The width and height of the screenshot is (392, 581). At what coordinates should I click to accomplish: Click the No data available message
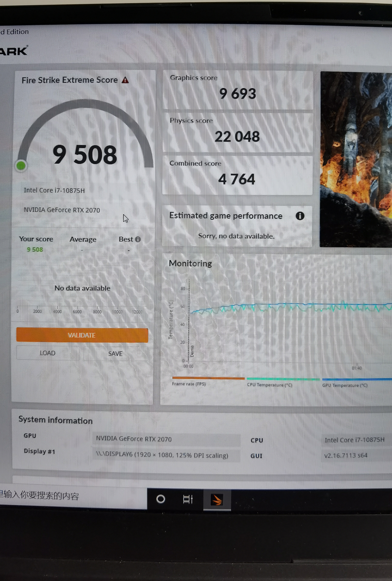[x=82, y=288]
